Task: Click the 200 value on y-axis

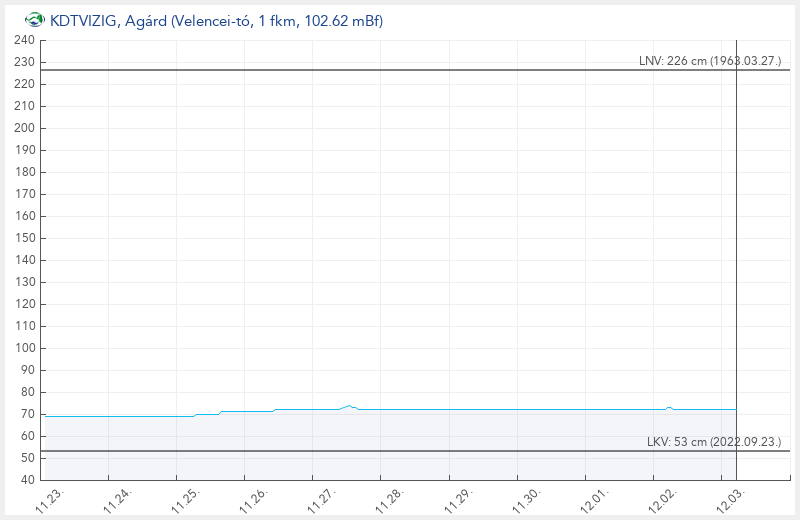Action: coord(24,128)
